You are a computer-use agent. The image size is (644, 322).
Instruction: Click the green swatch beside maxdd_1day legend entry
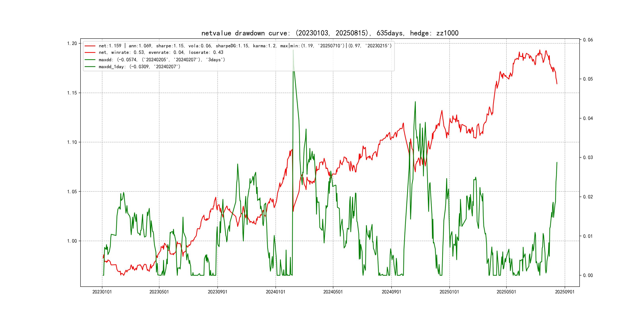tap(90, 67)
